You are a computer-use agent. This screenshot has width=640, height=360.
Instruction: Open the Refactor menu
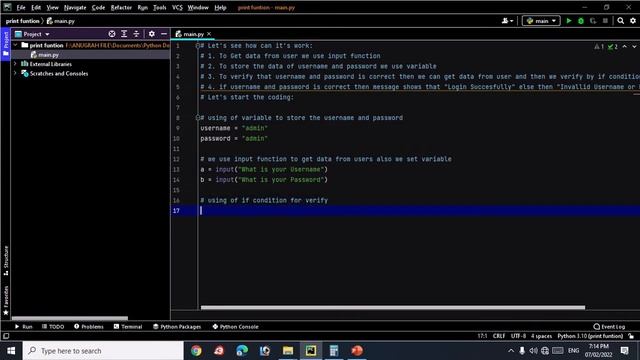[121, 7]
